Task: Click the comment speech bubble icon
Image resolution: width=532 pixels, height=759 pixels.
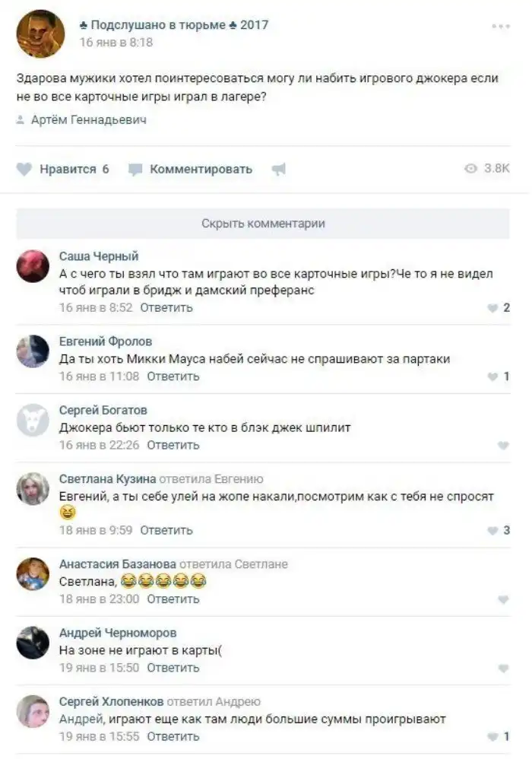Action: [x=135, y=170]
